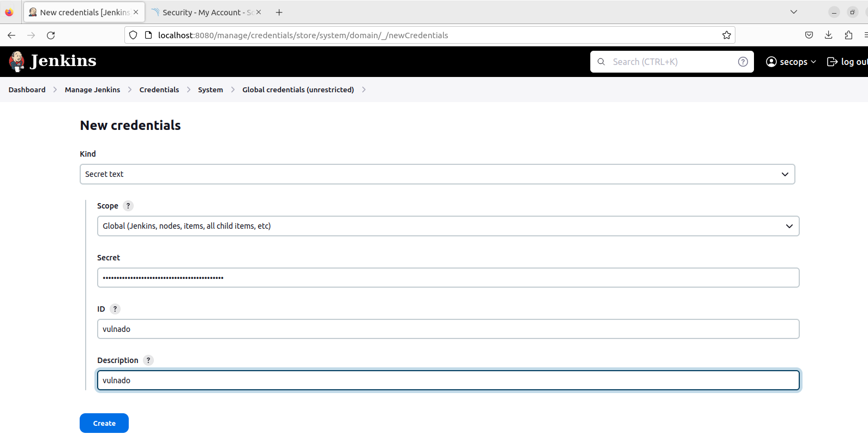Open System breadcrumb link

click(211, 90)
